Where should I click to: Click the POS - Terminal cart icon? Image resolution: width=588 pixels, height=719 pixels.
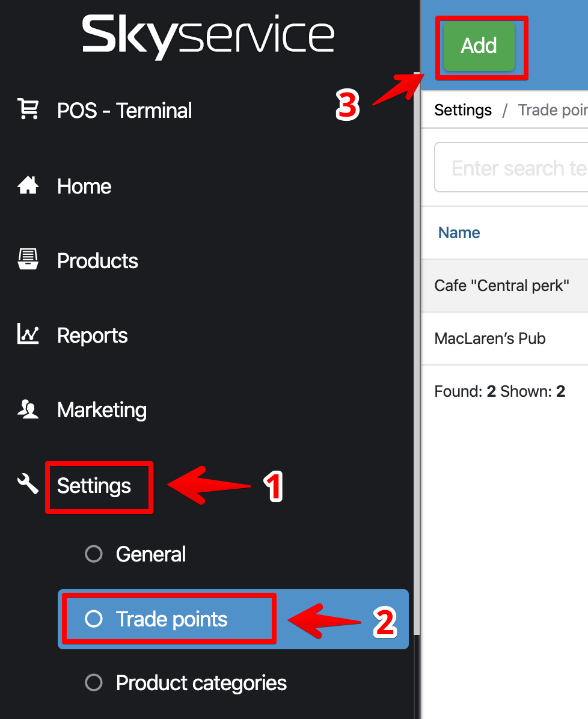28,110
